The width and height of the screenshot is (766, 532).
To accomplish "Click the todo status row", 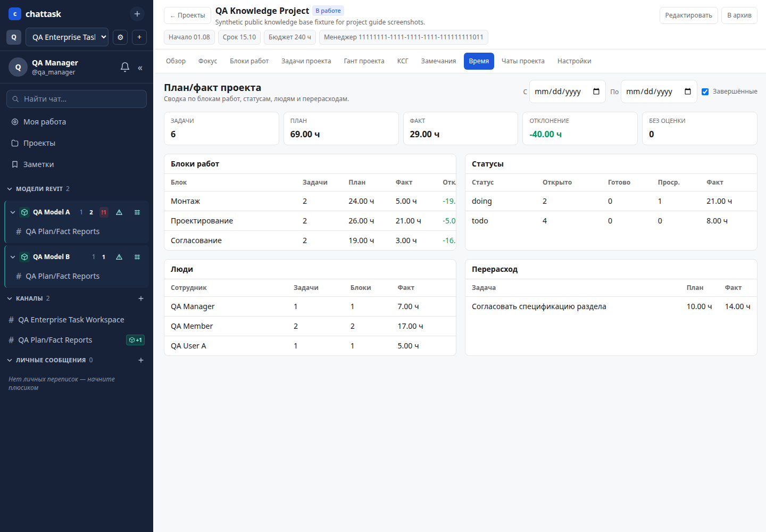I will [x=611, y=221].
